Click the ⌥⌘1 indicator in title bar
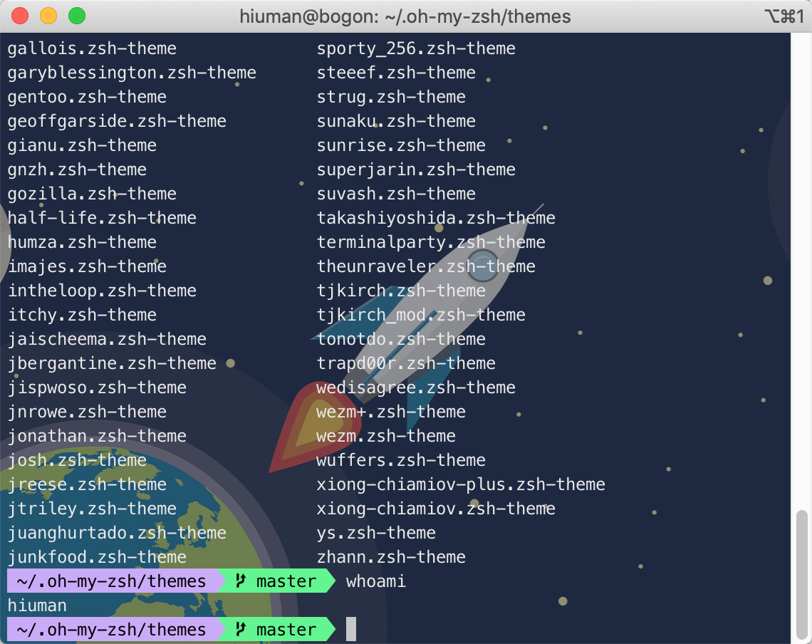Viewport: 812px width, 644px height. pyautogui.click(x=784, y=16)
